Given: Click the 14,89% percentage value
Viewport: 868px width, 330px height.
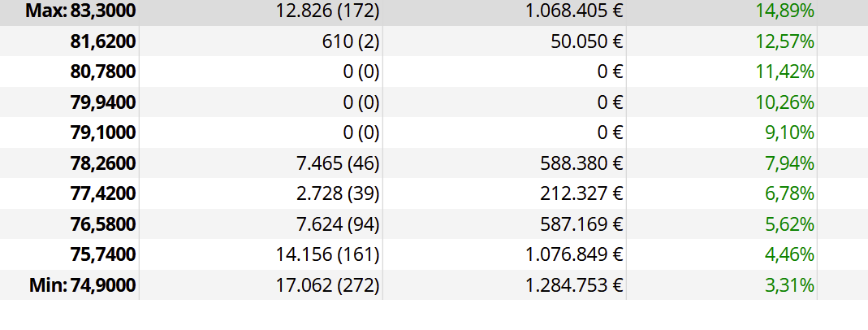Looking at the screenshot, I should pyautogui.click(x=785, y=11).
